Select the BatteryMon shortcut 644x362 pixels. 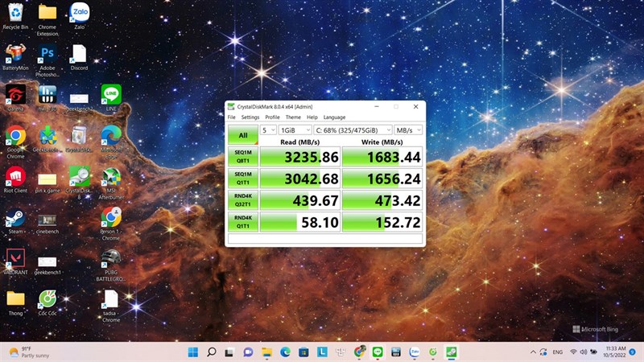(x=15, y=57)
